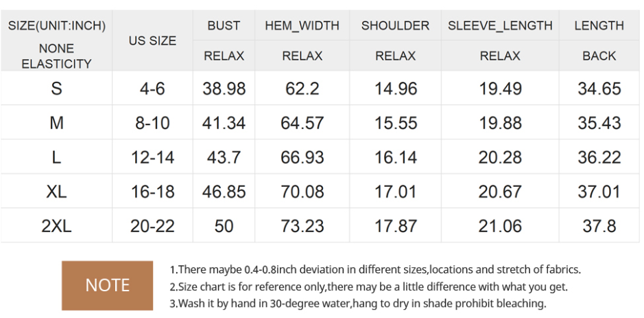This screenshot has height=318, width=644.
Task: Select the SIZE(UNIT:INCH) header text
Action: click(x=56, y=26)
